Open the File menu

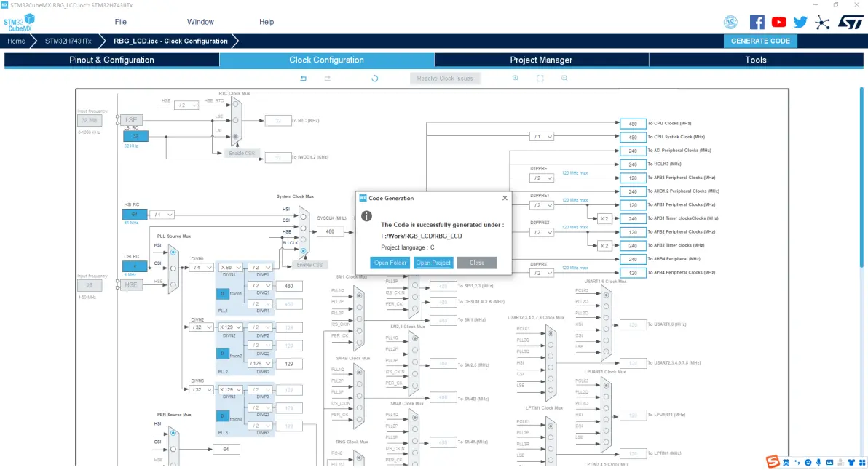121,22
